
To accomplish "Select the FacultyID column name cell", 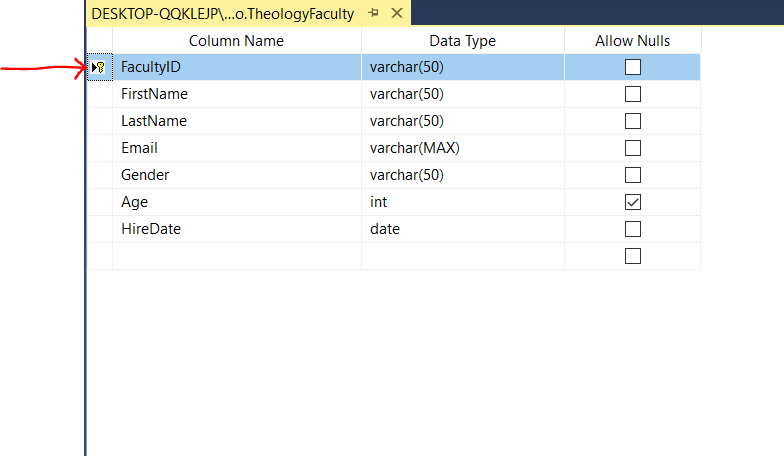I will (236, 67).
